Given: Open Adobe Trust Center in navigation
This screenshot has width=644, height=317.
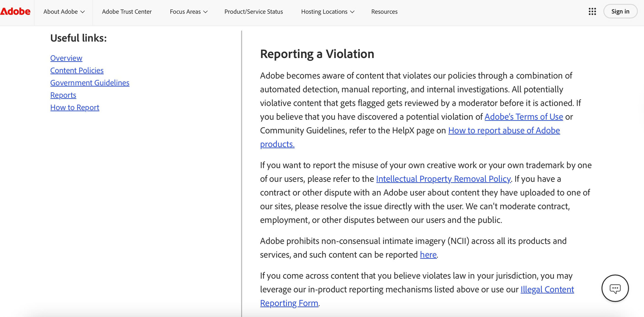Looking at the screenshot, I should point(127,12).
